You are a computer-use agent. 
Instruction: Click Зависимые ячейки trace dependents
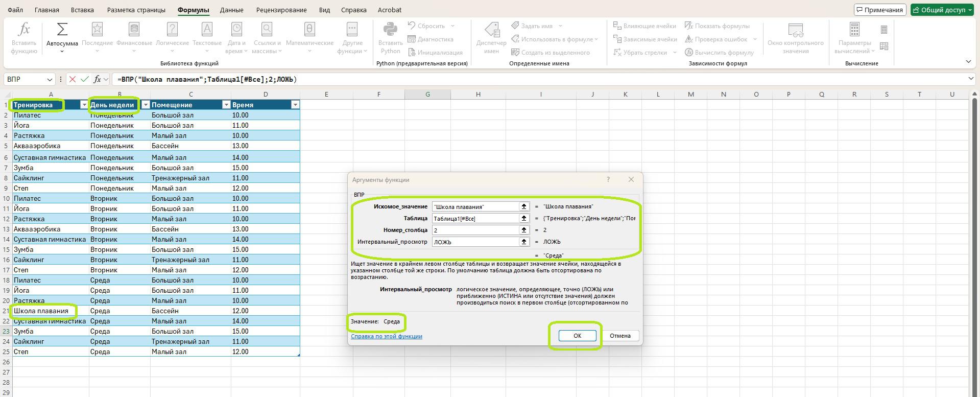point(645,39)
